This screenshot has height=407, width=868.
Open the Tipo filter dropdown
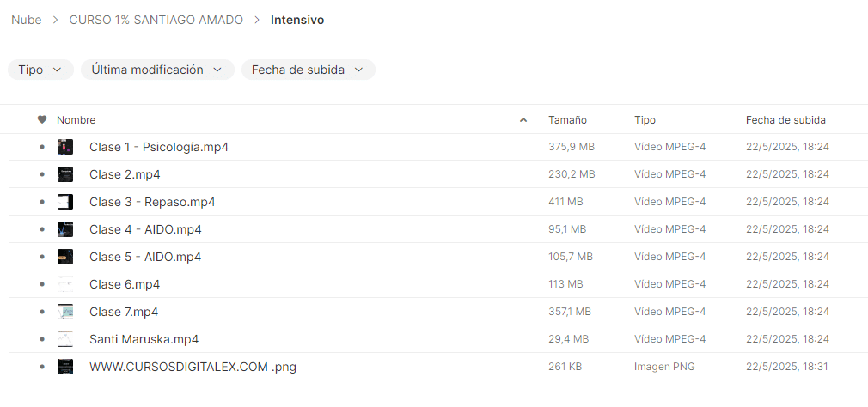pyautogui.click(x=40, y=70)
